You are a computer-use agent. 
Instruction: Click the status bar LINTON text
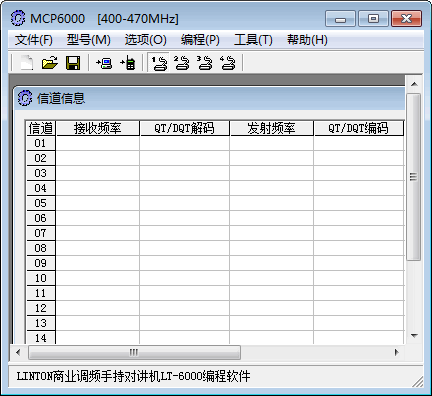pos(133,377)
